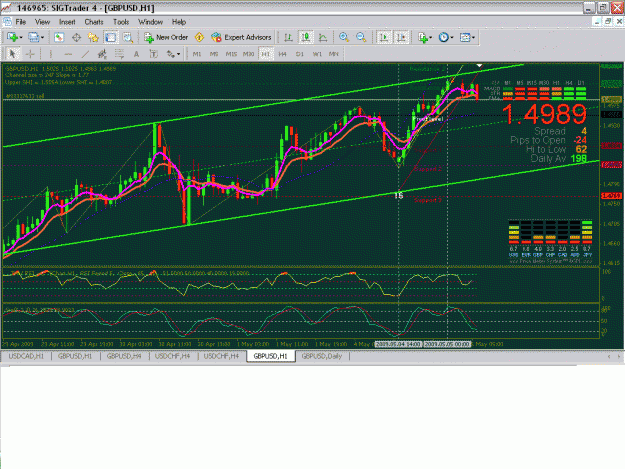Image resolution: width=625 pixels, height=469 pixels.
Task: Open the Charts menu
Action: pos(94,22)
